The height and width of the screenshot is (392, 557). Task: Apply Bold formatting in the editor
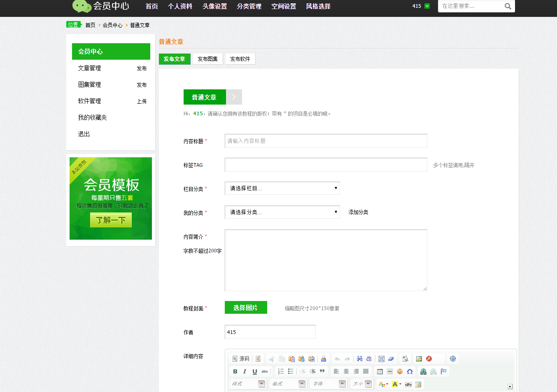pyautogui.click(x=235, y=371)
